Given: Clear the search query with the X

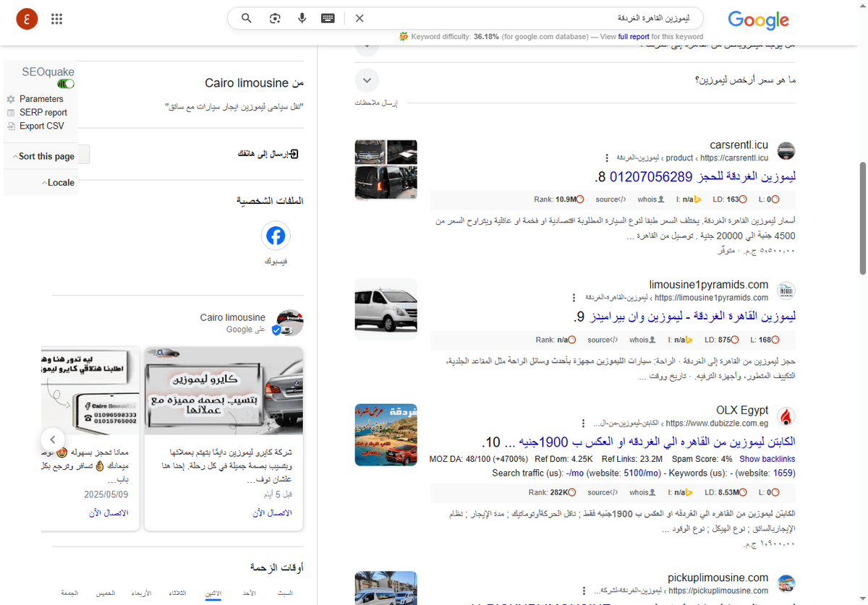Looking at the screenshot, I should pos(359,18).
